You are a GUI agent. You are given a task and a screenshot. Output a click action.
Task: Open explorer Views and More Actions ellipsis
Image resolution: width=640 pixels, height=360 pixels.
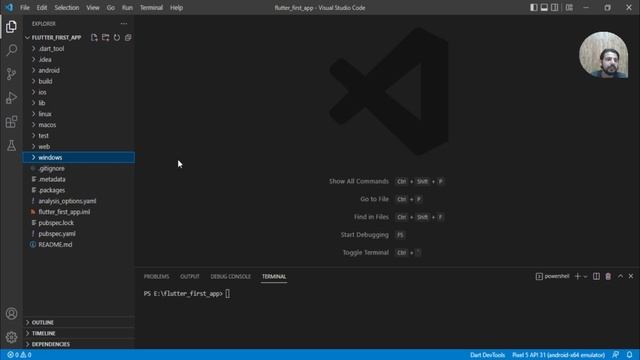coord(124,24)
